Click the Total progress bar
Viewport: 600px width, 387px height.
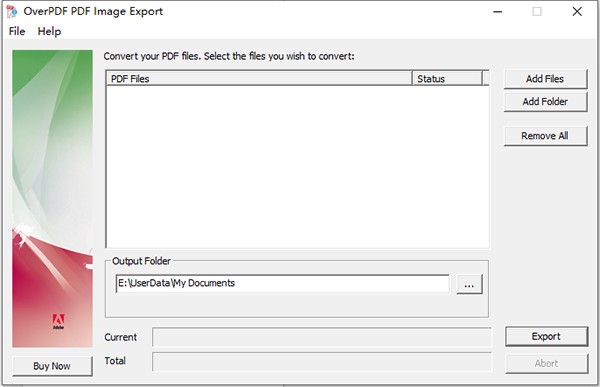[322, 362]
